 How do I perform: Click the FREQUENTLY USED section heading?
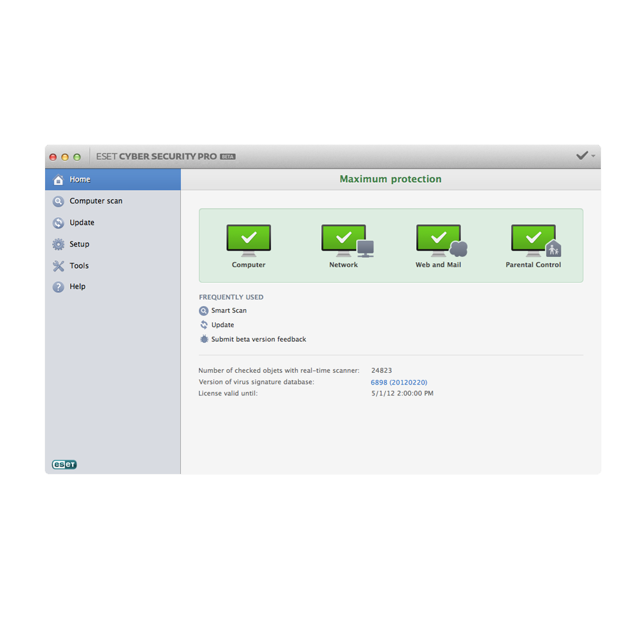click(231, 297)
